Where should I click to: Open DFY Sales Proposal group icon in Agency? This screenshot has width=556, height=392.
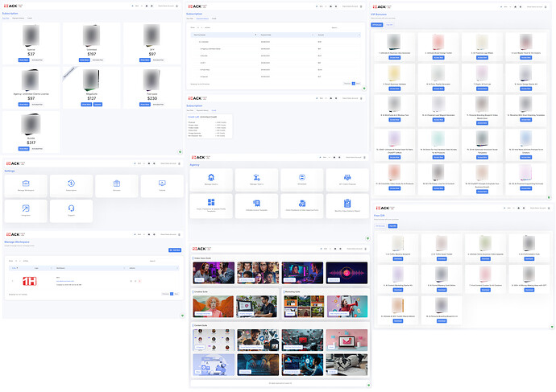pos(347,177)
